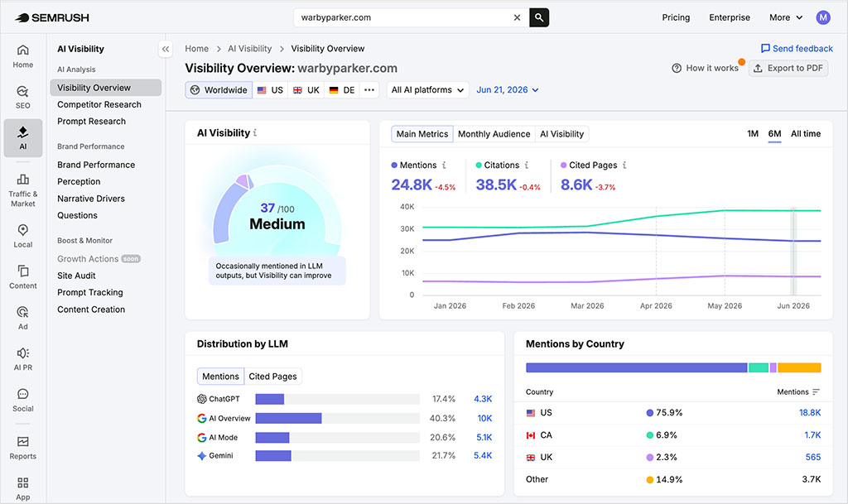Set chart range to 1M

(752, 134)
